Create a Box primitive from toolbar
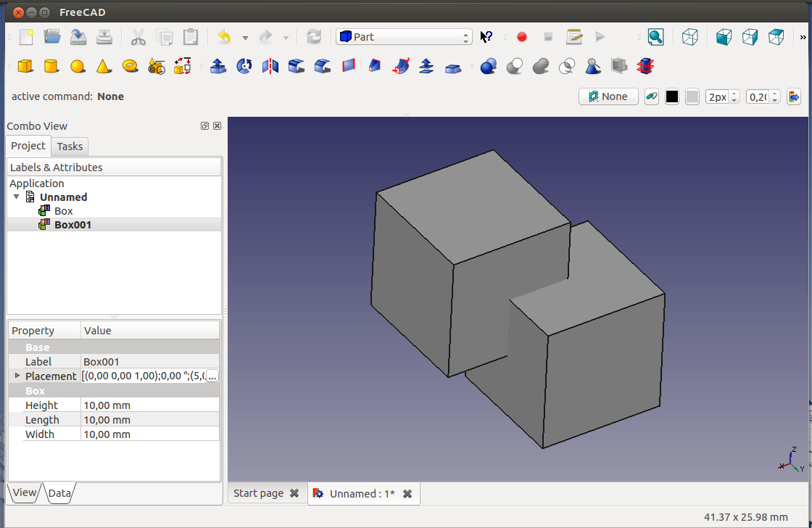The width and height of the screenshot is (812, 528). click(x=25, y=67)
